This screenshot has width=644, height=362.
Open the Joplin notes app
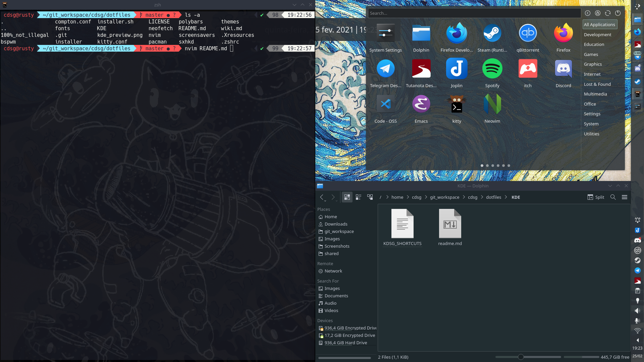click(457, 69)
